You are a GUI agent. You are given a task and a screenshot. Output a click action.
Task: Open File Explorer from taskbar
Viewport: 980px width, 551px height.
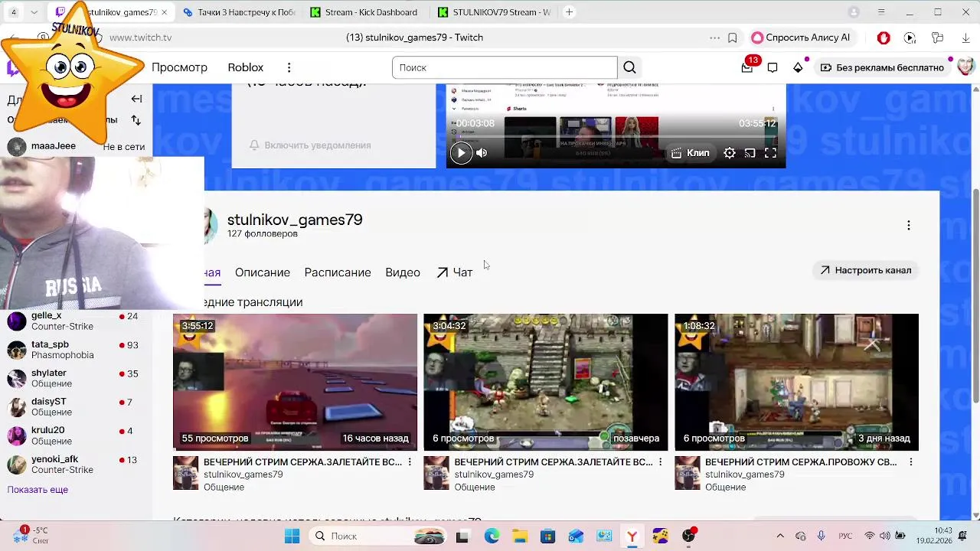click(519, 536)
